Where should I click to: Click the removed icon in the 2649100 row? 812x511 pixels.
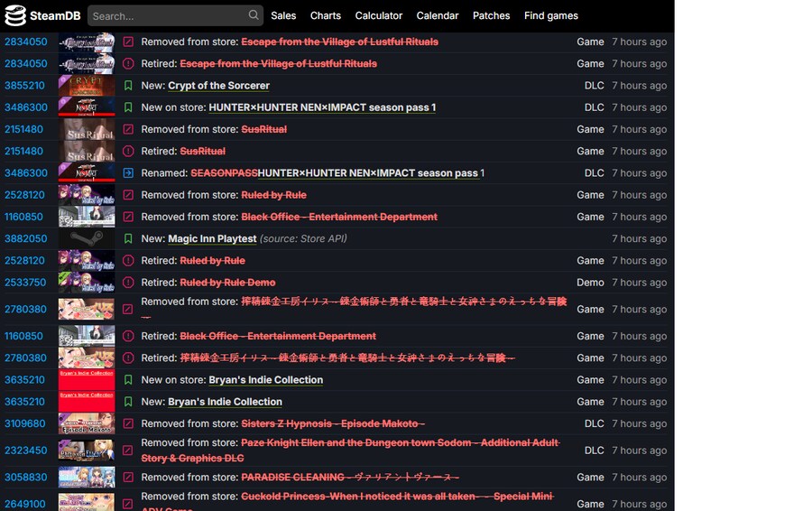pyautogui.click(x=128, y=504)
